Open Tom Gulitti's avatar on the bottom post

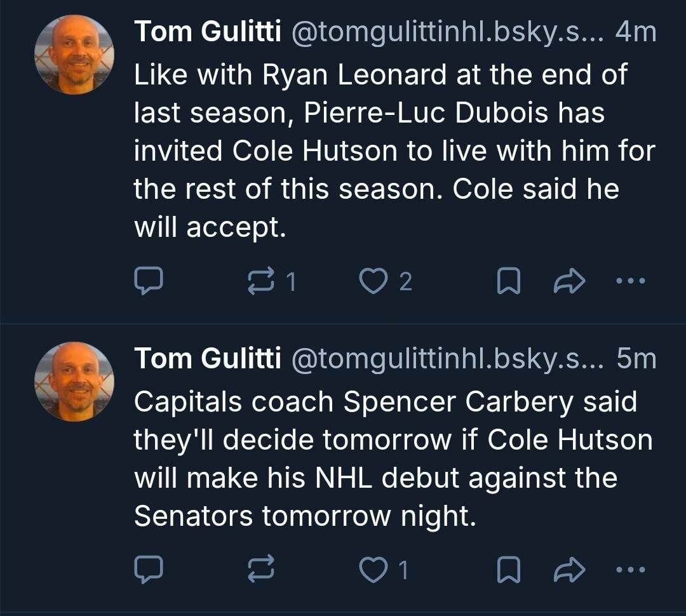click(x=74, y=381)
